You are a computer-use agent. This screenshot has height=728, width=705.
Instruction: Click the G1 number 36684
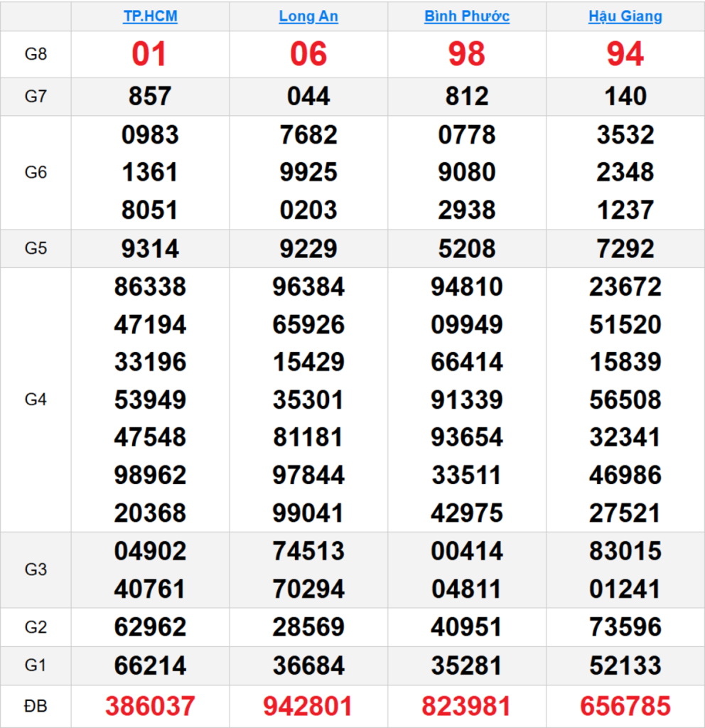(308, 665)
